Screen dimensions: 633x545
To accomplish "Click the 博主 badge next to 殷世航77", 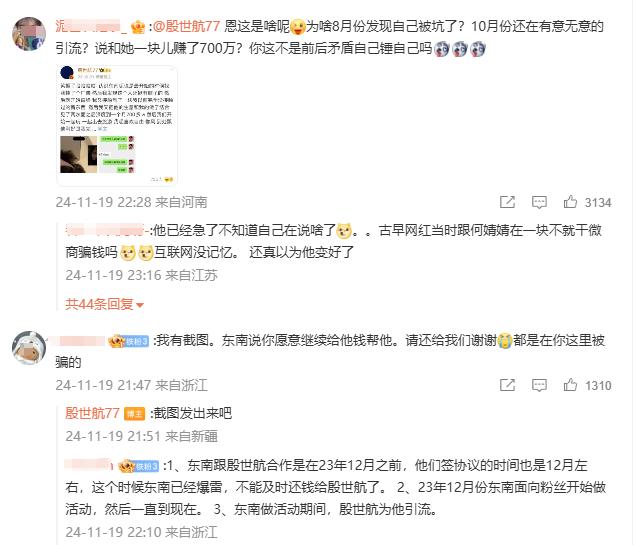I will 134,414.
